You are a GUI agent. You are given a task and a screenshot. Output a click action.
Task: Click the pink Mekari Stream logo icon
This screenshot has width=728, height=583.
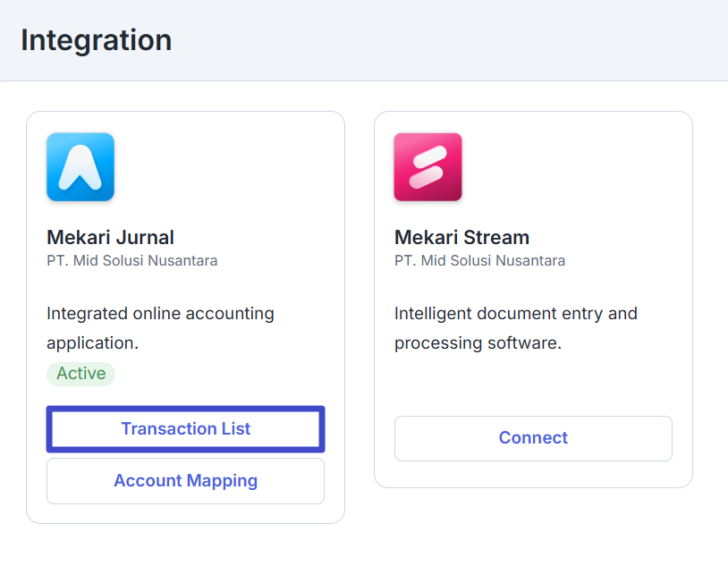(x=428, y=167)
